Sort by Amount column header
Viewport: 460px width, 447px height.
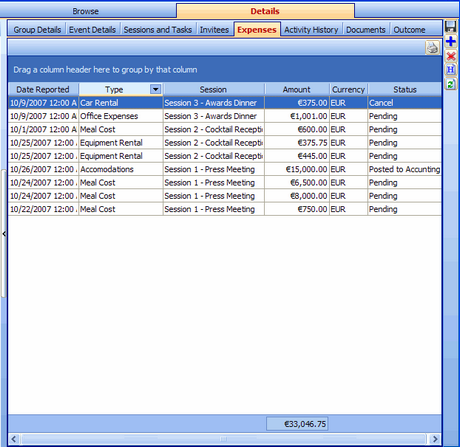point(296,89)
